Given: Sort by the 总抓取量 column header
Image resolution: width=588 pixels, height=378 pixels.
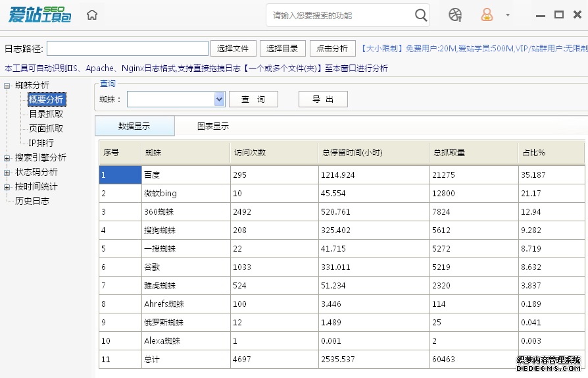Looking at the screenshot, I should [x=474, y=152].
